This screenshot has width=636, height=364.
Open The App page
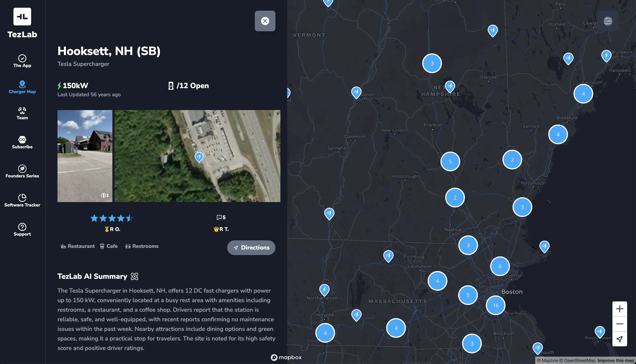pos(22,61)
